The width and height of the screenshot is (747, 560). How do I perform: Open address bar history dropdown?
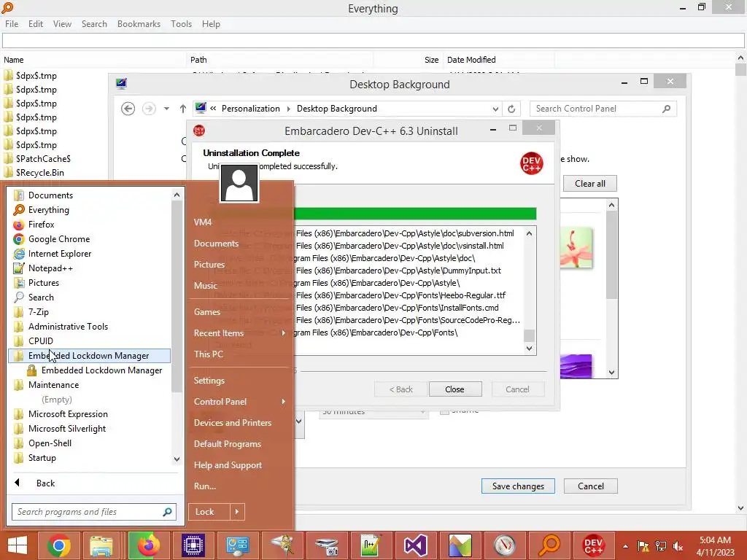click(x=495, y=109)
